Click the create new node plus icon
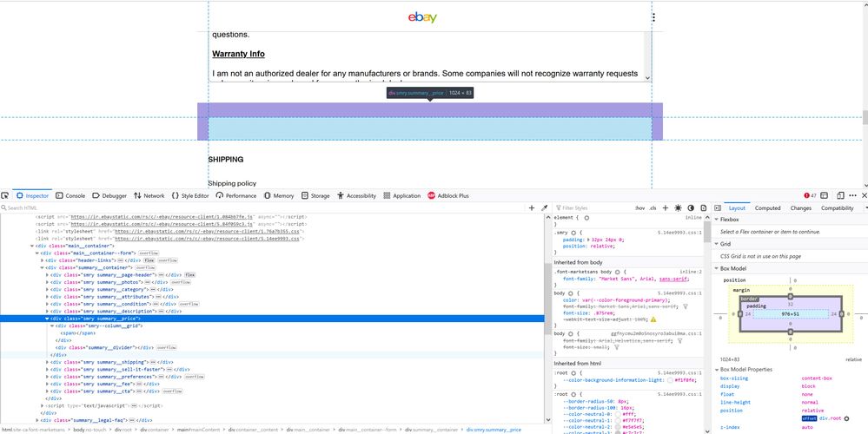Image resolution: width=868 pixels, height=434 pixels. [532, 207]
